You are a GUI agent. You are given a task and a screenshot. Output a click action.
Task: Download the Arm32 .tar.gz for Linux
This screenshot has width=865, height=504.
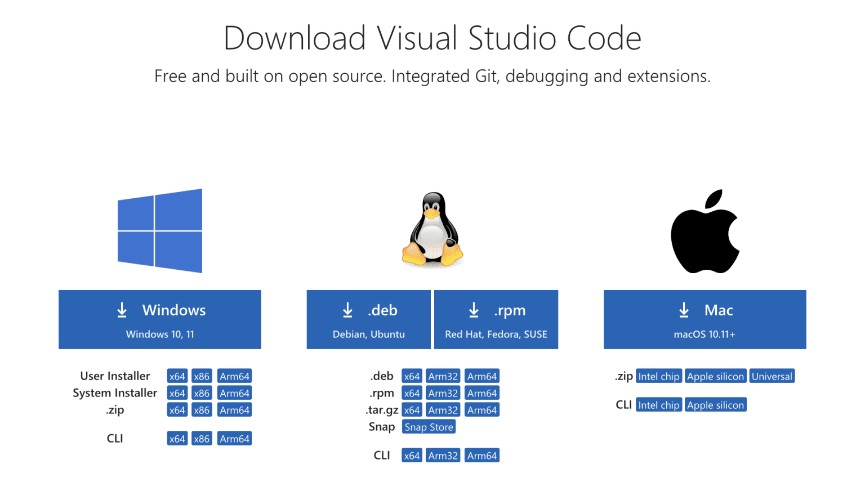point(443,409)
